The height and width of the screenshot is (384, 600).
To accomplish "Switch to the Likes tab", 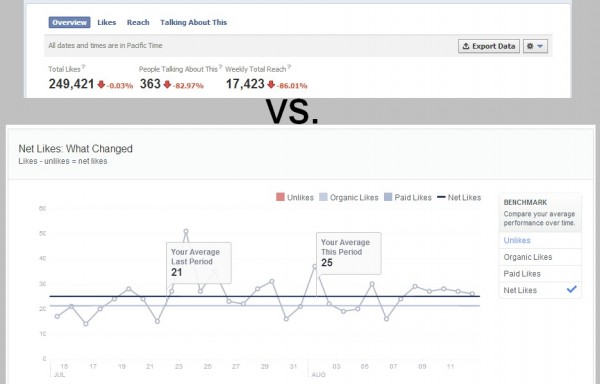I will click(x=106, y=22).
